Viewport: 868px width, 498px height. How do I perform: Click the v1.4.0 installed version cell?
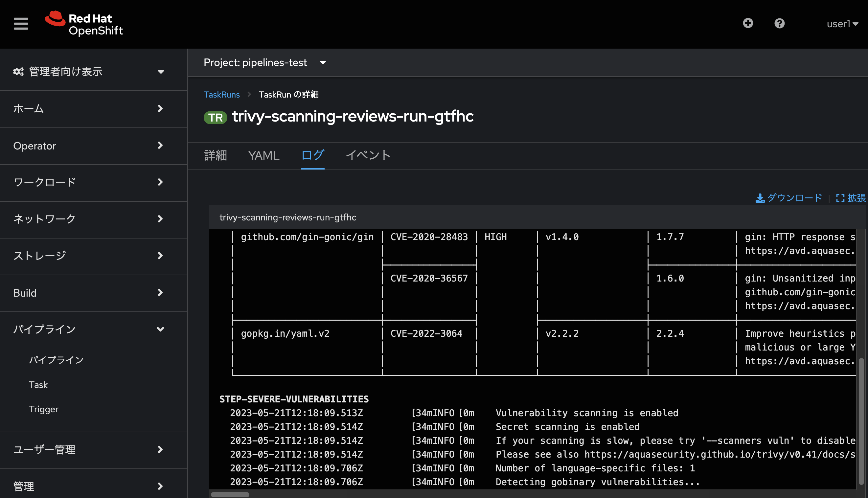[x=562, y=237]
